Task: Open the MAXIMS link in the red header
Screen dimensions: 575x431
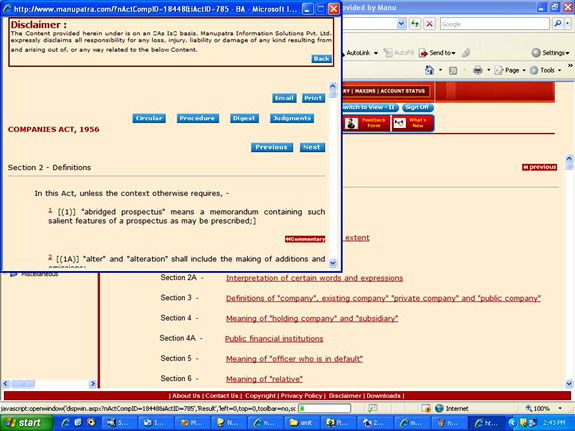Action: click(x=365, y=91)
